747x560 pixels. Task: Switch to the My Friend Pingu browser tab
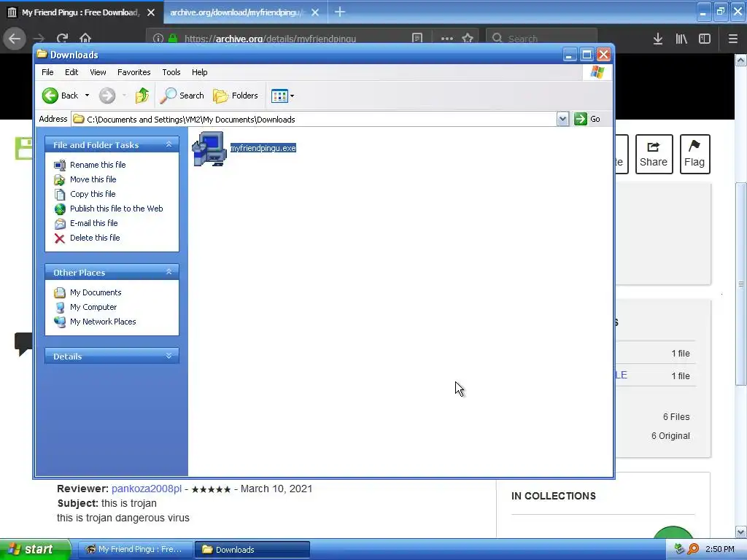[x=81, y=12]
